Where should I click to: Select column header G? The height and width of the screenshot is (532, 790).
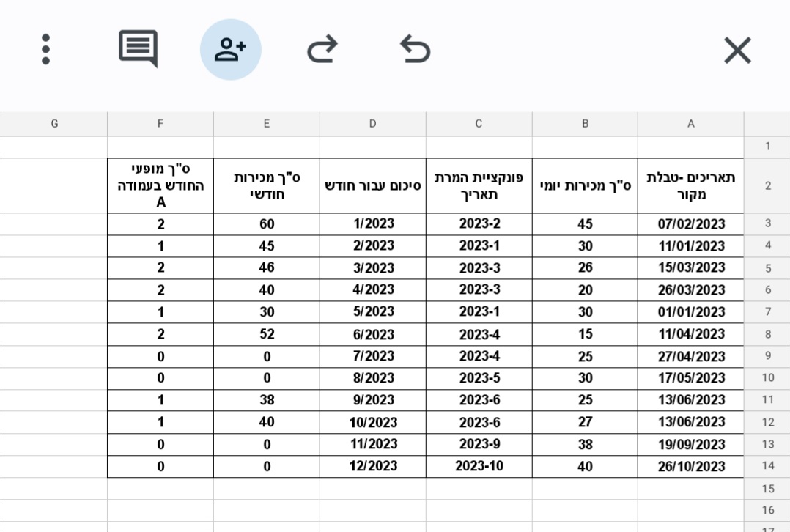click(x=54, y=123)
